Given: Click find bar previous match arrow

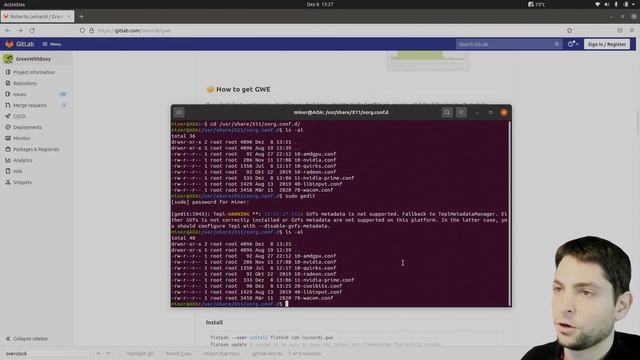Looking at the screenshot, I should (x=98, y=353).
